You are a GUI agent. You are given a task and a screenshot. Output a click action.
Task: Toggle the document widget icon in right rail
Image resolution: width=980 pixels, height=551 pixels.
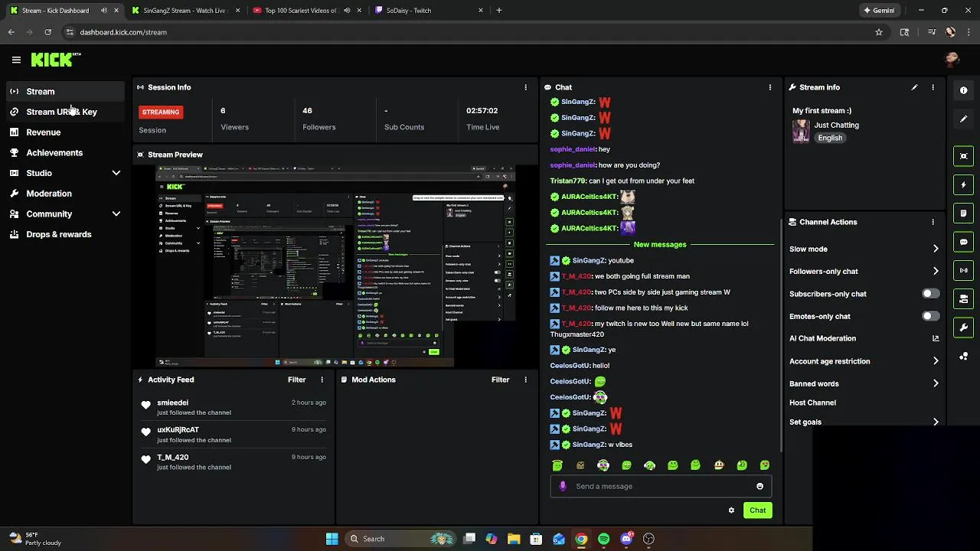pyautogui.click(x=963, y=213)
